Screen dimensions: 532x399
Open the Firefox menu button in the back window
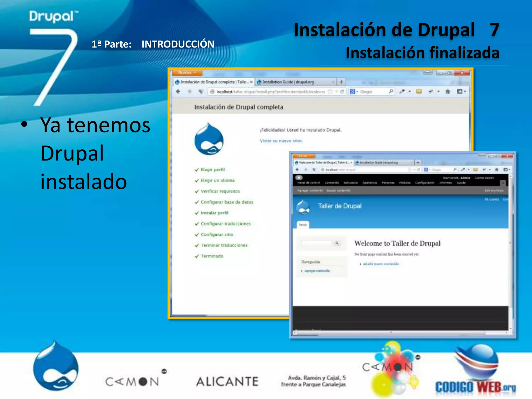pyautogui.click(x=187, y=73)
